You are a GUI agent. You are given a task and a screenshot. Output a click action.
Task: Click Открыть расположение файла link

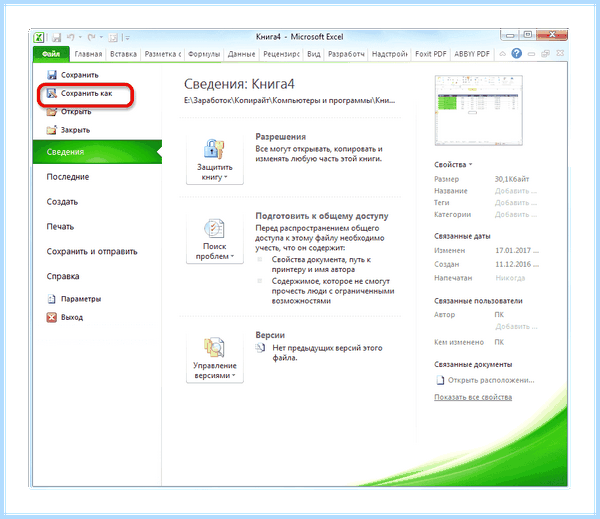coord(486,380)
